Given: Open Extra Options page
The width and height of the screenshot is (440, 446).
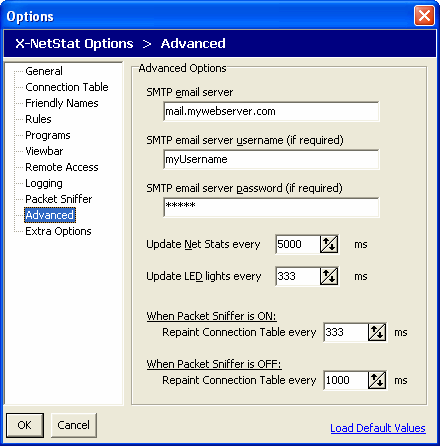Looking at the screenshot, I should click(x=58, y=231).
